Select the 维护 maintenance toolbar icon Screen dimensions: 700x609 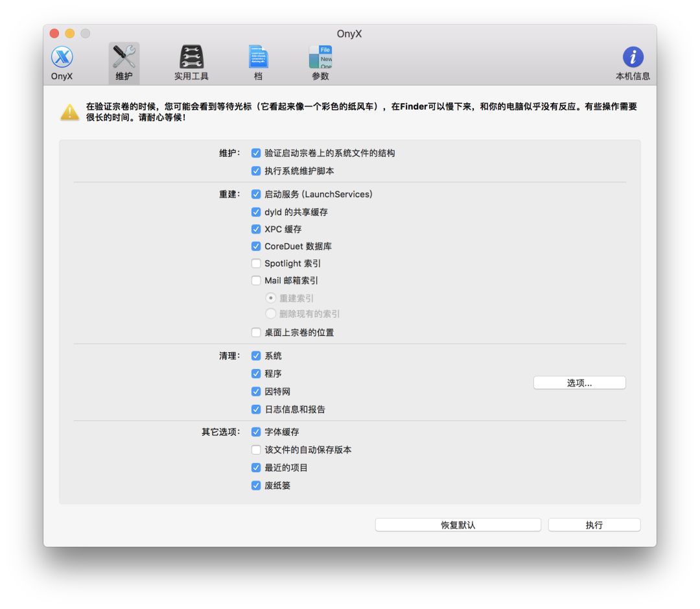click(x=124, y=63)
